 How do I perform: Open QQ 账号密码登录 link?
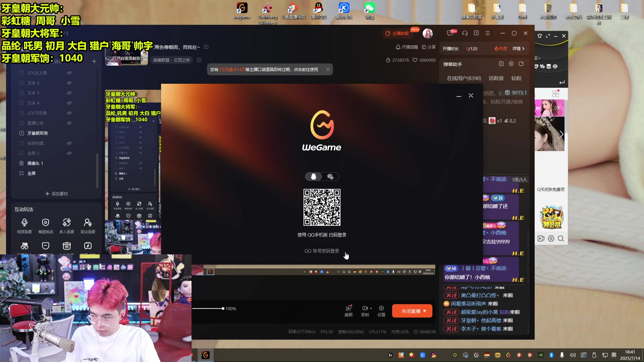(x=322, y=251)
